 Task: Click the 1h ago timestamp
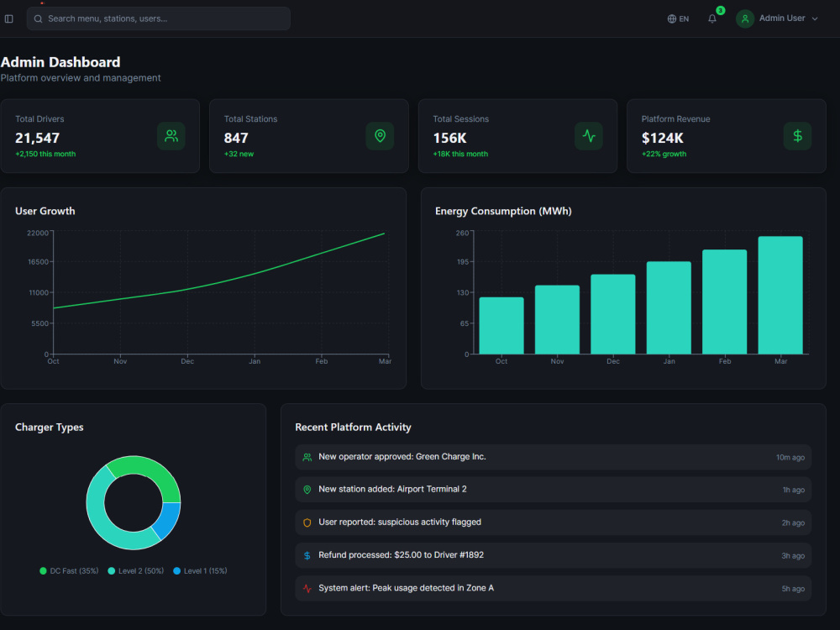(794, 490)
